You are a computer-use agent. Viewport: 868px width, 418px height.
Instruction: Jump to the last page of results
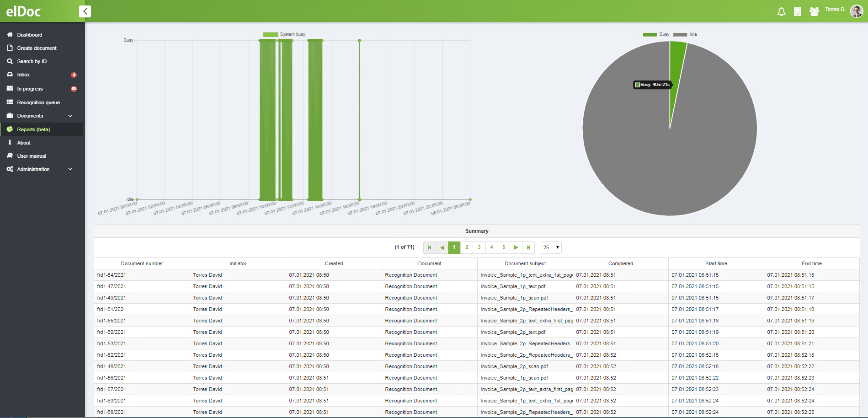pyautogui.click(x=528, y=247)
